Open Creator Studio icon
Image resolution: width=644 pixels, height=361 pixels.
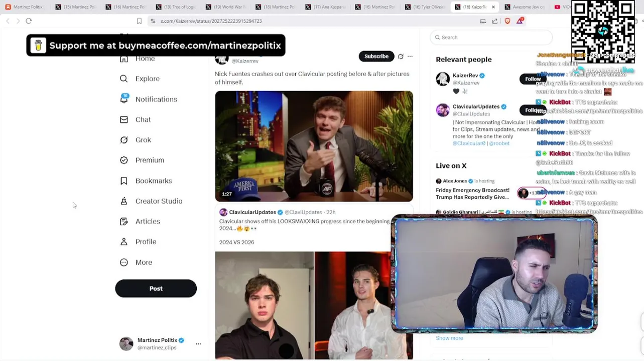pos(124,201)
